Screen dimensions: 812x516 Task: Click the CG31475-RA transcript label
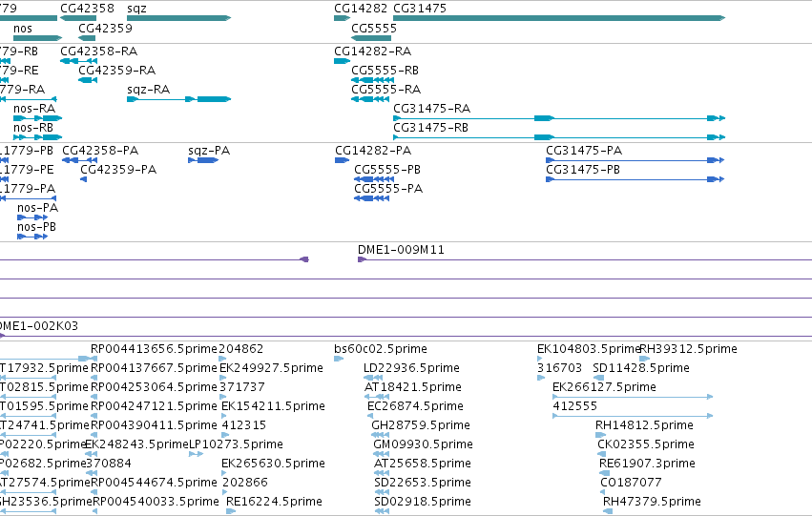tap(432, 109)
